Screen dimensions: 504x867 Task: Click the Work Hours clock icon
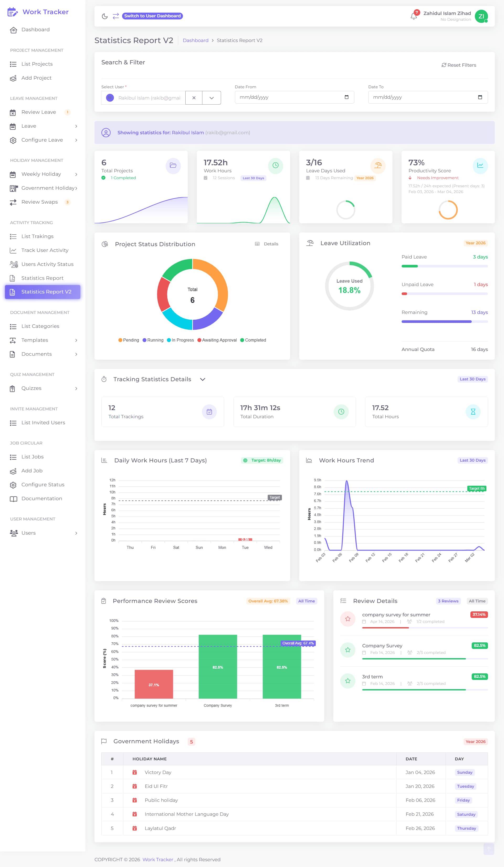[275, 166]
